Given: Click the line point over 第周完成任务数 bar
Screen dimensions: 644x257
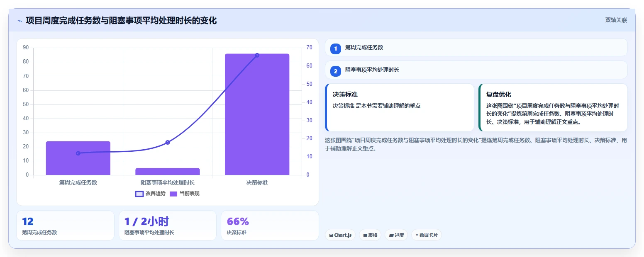Looking at the screenshot, I should tap(78, 153).
